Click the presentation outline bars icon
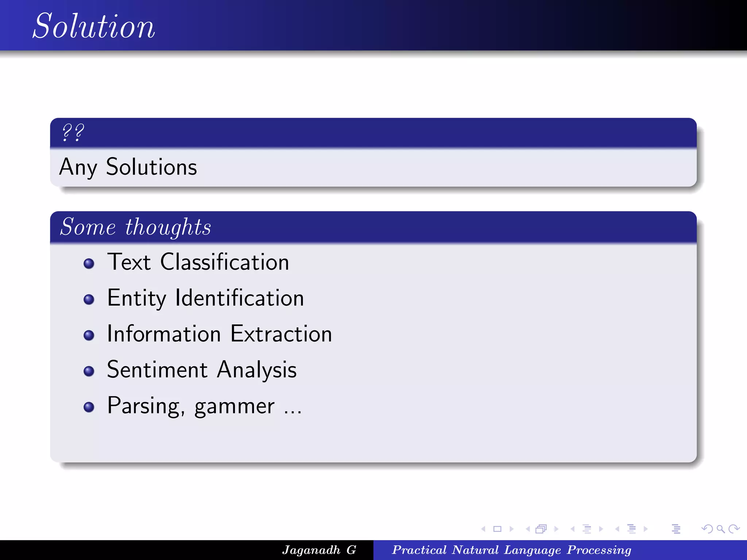The image size is (747, 560). click(x=676, y=529)
